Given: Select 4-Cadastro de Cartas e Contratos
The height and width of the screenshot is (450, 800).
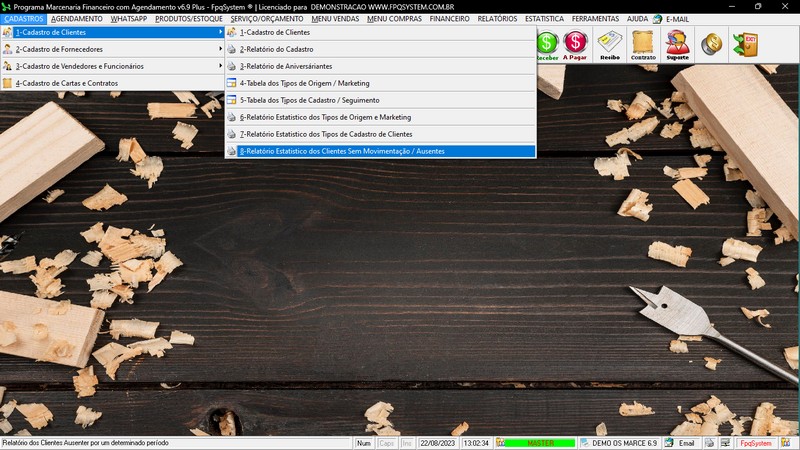Looking at the screenshot, I should tap(113, 83).
